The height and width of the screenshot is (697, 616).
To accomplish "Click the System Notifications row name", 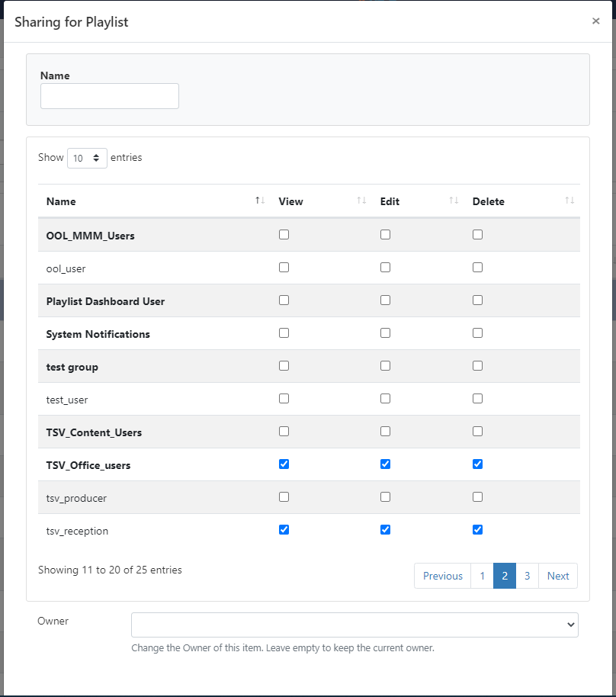I will click(98, 334).
